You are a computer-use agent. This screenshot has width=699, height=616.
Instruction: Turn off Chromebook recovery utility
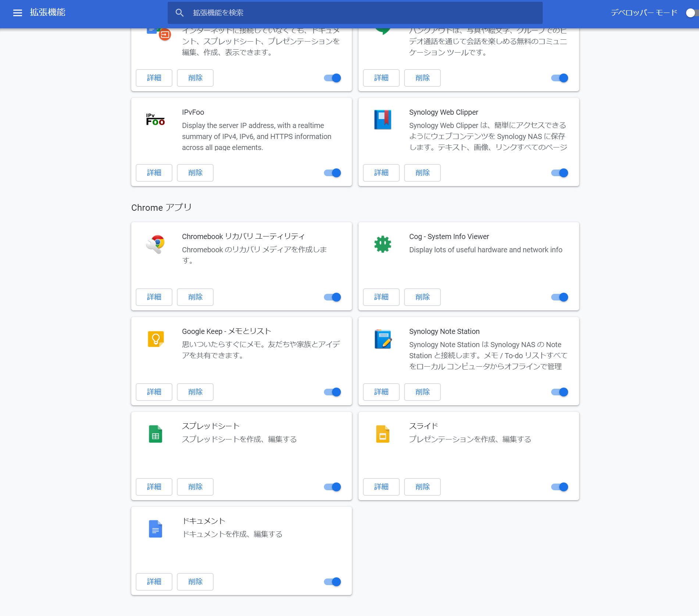[x=332, y=297]
